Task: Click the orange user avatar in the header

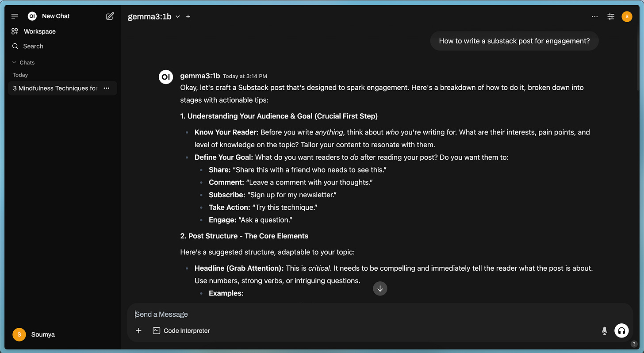Action: 627,16
